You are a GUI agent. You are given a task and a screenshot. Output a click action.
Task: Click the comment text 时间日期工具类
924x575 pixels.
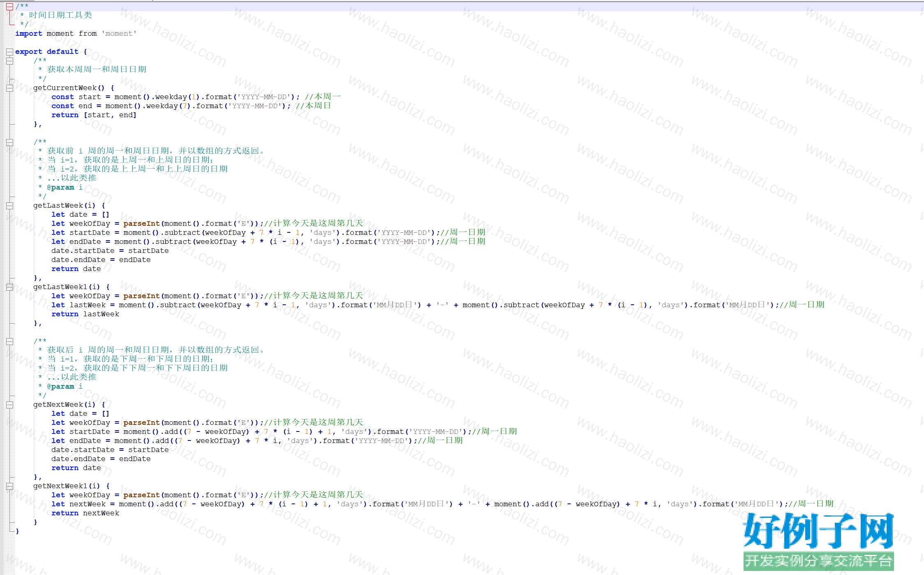click(x=60, y=15)
